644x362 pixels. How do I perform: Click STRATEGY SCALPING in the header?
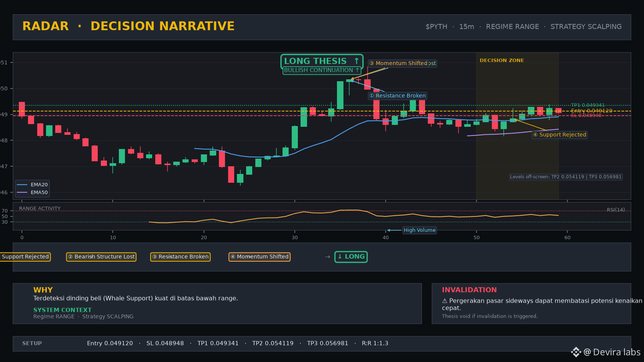click(x=586, y=27)
